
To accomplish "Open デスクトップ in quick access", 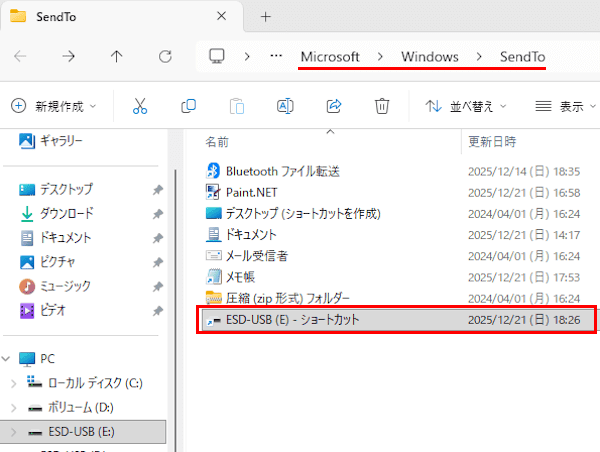I will pos(66,189).
